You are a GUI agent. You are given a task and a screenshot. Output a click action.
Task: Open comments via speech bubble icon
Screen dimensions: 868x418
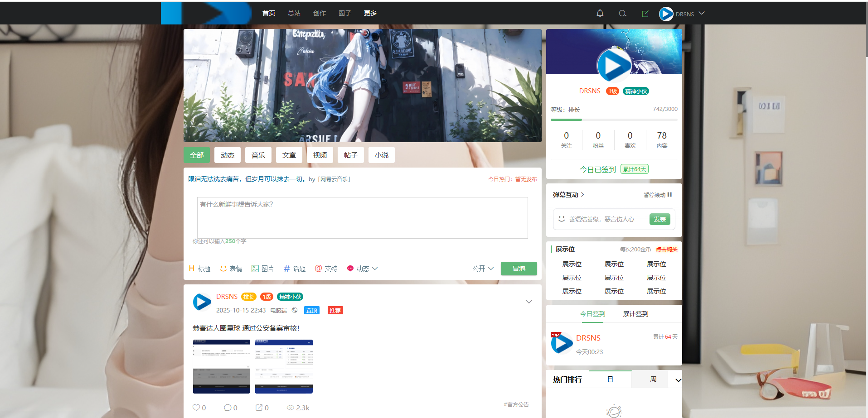pyautogui.click(x=228, y=408)
